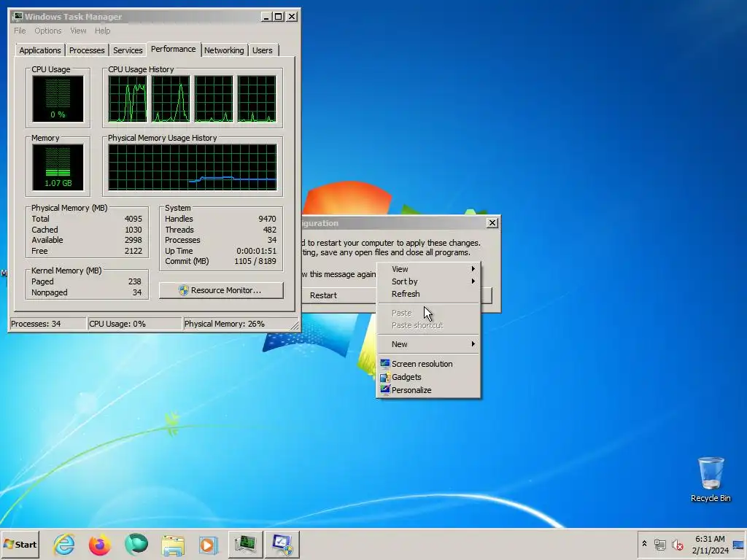Screen dimensions: 747x560
Task: Open Windows Explorer folder icon in taskbar
Action: [x=172, y=545]
